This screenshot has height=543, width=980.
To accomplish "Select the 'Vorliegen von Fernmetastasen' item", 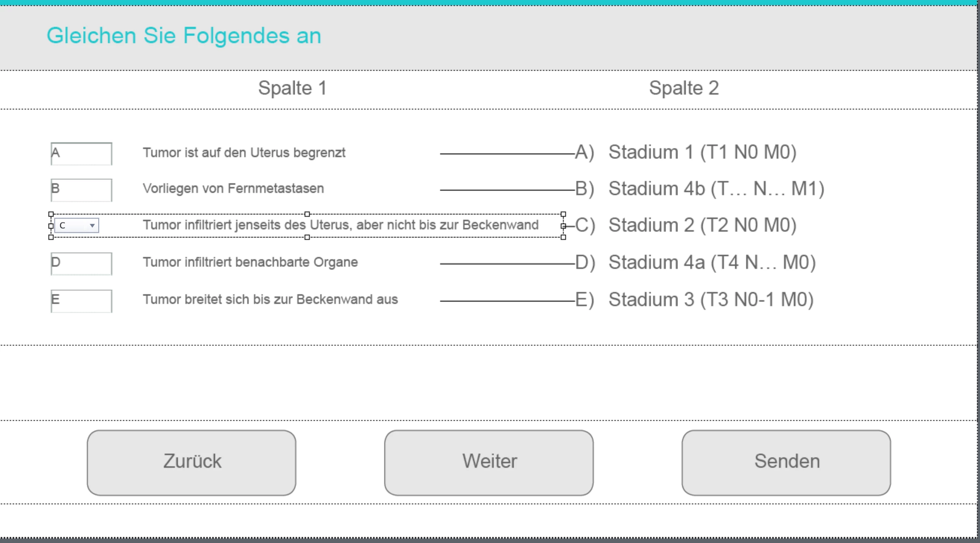I will [x=233, y=188].
